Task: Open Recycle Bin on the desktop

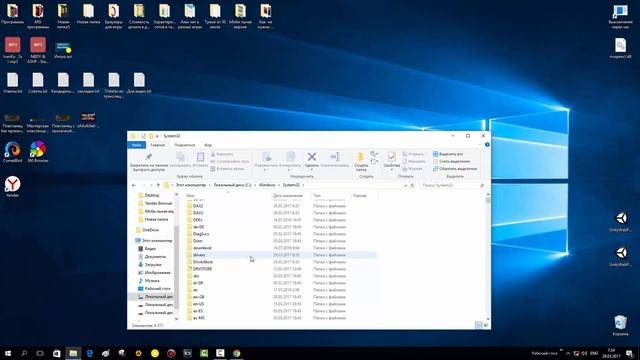Action: 620,325
